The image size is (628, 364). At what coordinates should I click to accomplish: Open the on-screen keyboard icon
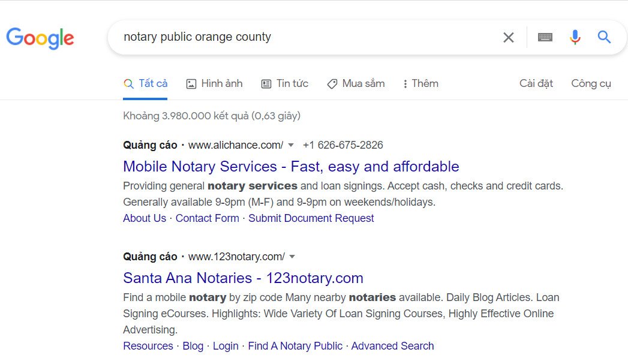tap(545, 38)
